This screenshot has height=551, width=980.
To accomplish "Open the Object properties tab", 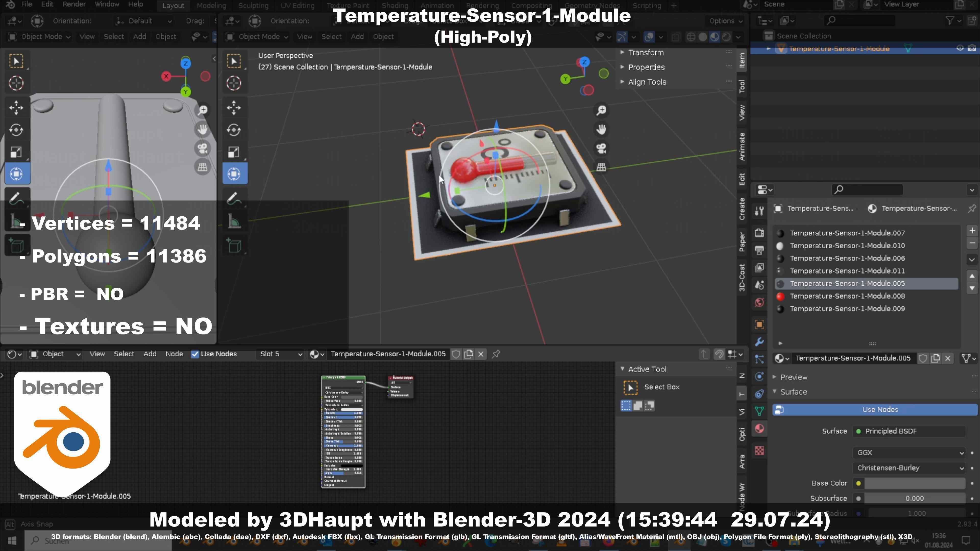I will pos(759,324).
